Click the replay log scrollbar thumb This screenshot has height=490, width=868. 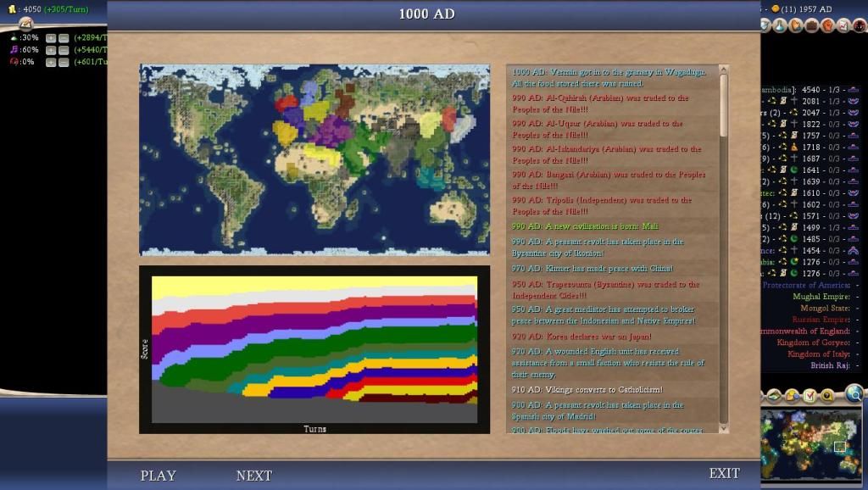coord(723,106)
